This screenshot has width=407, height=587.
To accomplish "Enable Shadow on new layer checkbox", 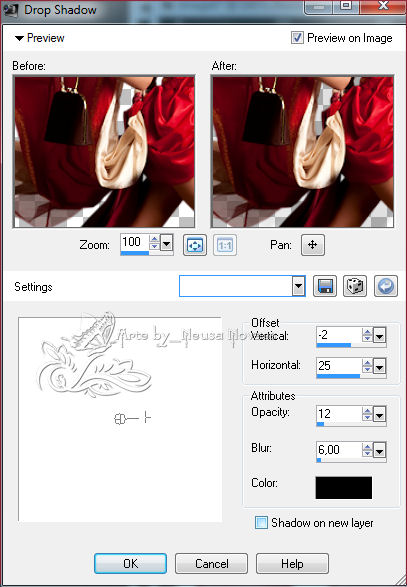I will click(x=261, y=523).
